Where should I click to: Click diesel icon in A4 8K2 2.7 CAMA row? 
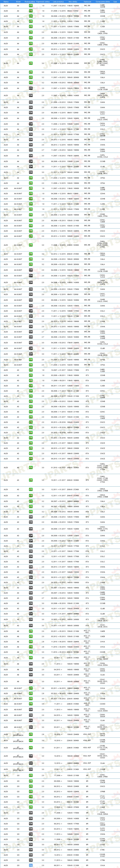(x=31, y=150)
